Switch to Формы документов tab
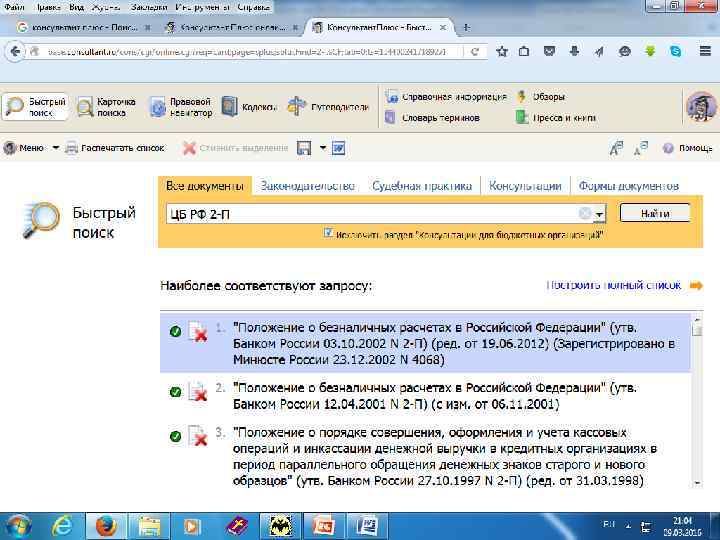The height and width of the screenshot is (540, 720). pyautogui.click(x=629, y=186)
